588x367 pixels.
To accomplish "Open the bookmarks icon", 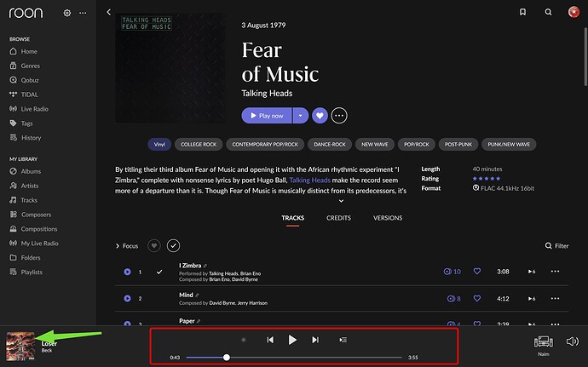I will pos(522,13).
